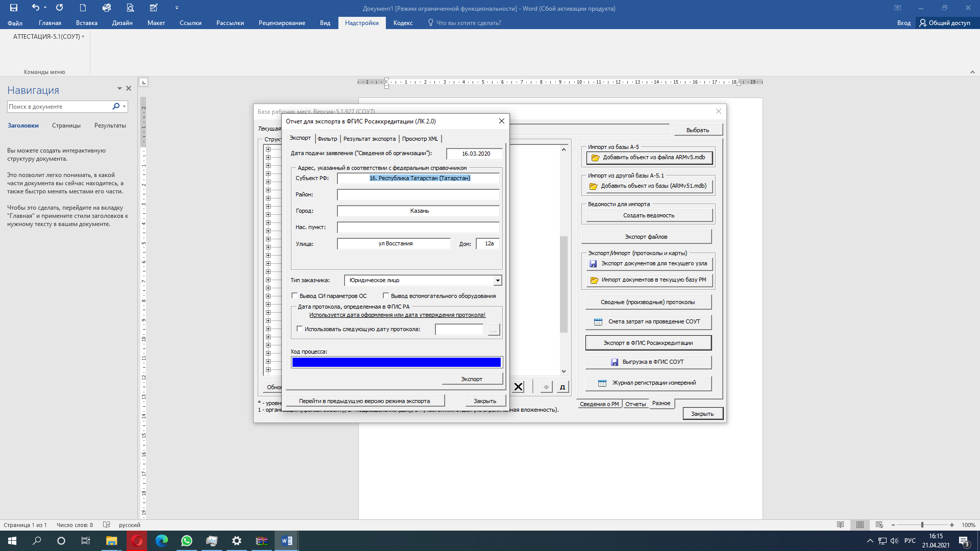Click folder icon for adding ARMv5.mdb object
The height and width of the screenshot is (551, 980).
click(595, 158)
